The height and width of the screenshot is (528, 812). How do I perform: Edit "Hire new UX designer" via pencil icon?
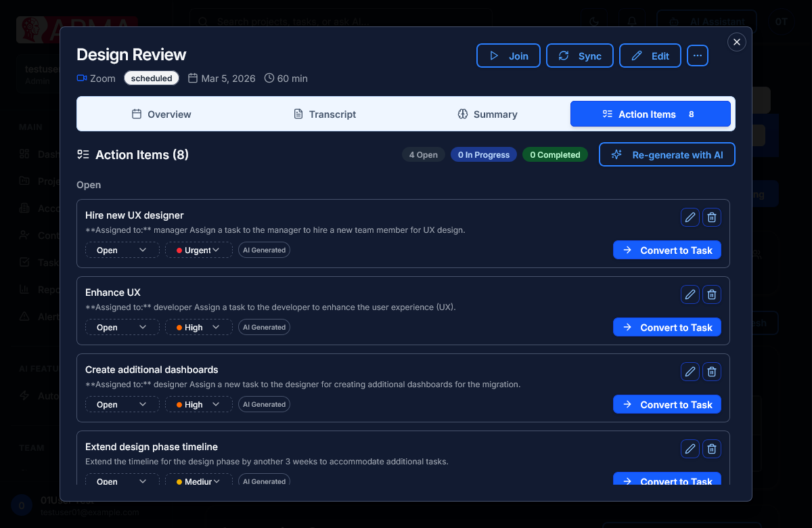pos(690,217)
